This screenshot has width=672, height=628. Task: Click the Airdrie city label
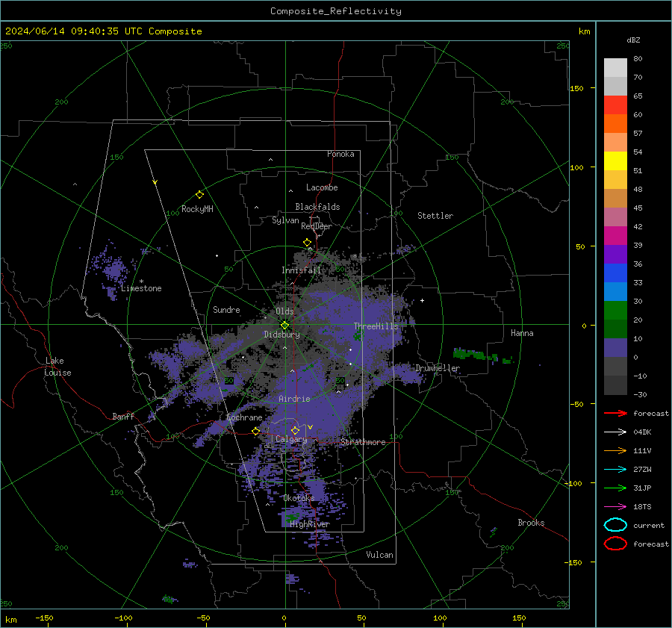click(x=294, y=399)
